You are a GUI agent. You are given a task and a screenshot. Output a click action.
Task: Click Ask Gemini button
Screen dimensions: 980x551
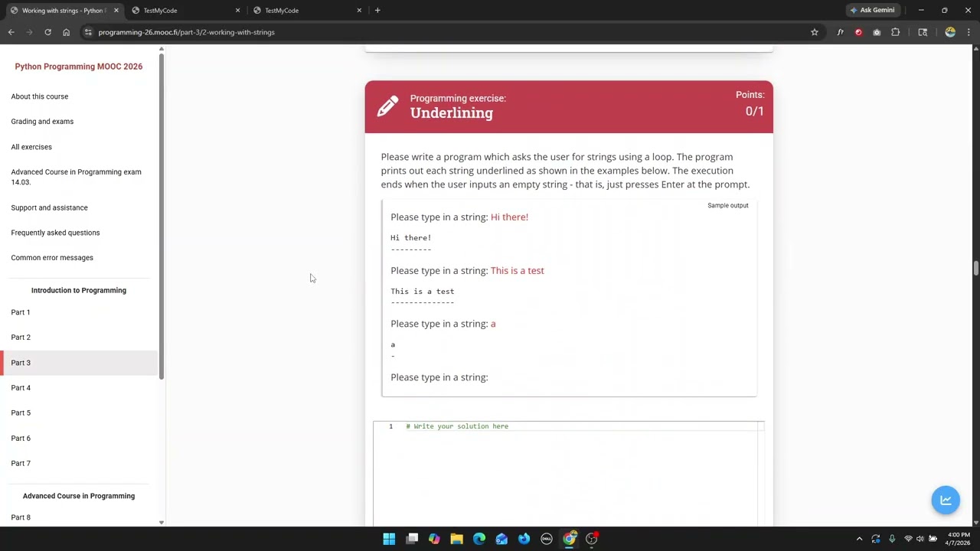point(872,10)
